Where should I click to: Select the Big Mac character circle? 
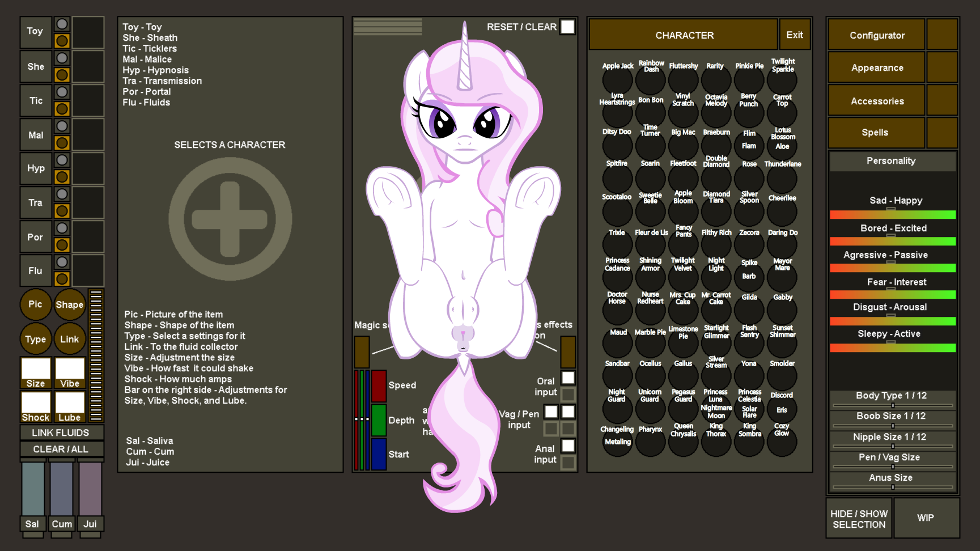[x=684, y=146]
